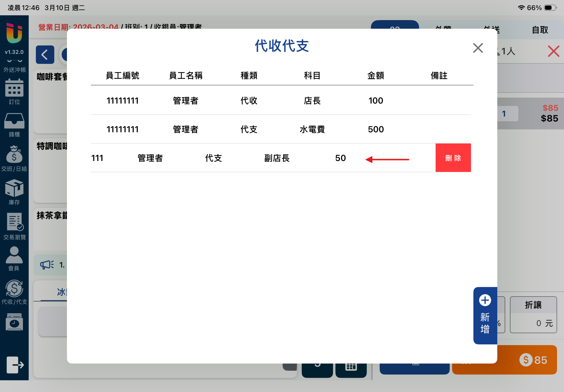Viewport: 564px width, 392px height.
Task: Click the clock register icon in sidebar
Action: 14,322
